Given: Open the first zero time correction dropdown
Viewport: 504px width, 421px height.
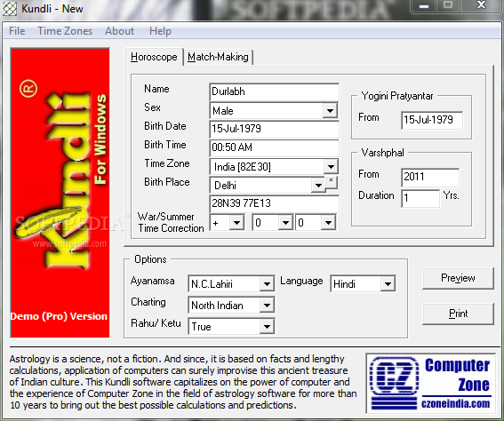Looking at the screenshot, I should (285, 223).
